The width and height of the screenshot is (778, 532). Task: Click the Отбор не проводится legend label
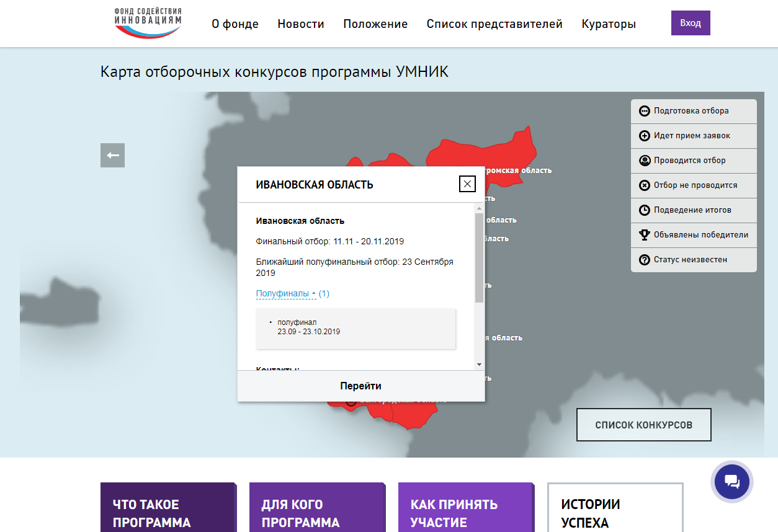click(695, 185)
